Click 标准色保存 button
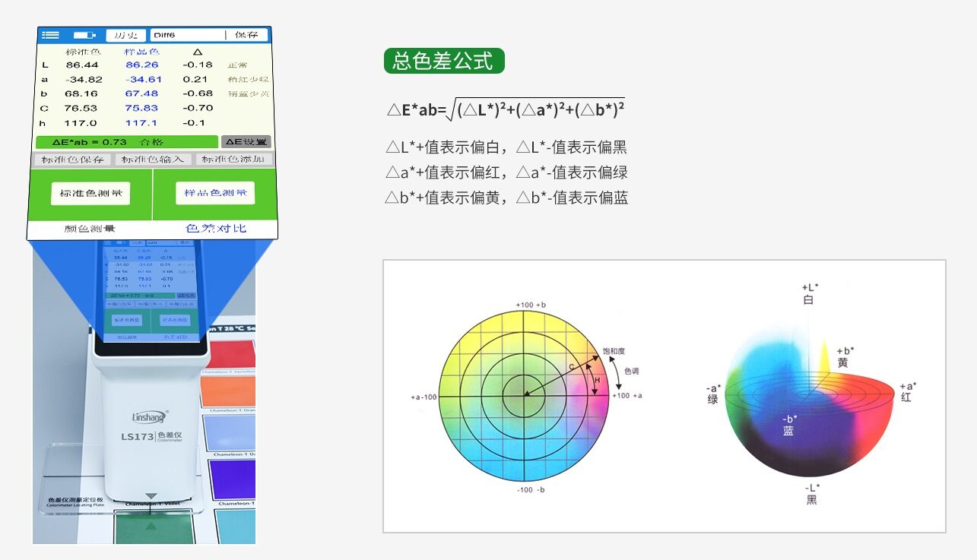Viewport: 977px width, 560px height. click(x=72, y=160)
